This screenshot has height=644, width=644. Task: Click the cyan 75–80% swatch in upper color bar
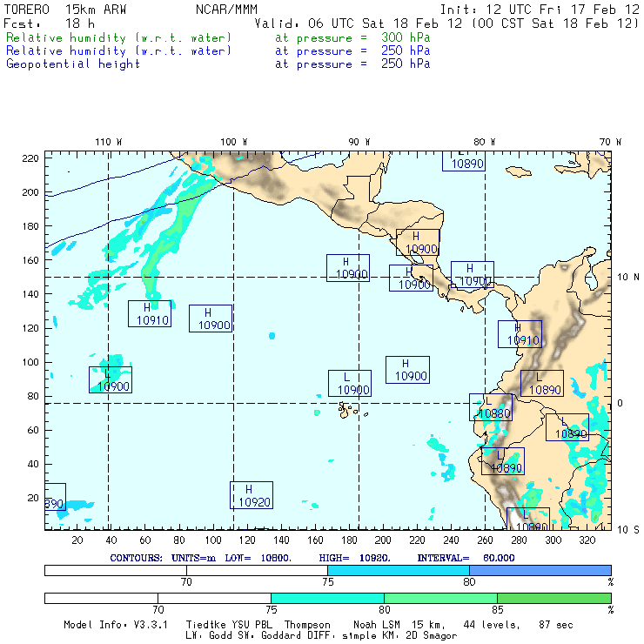(399, 570)
